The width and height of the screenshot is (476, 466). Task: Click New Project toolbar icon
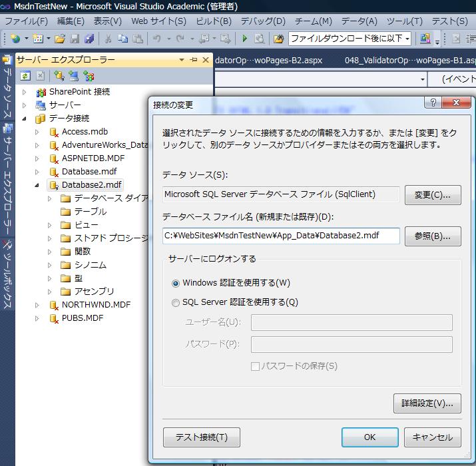[x=15, y=39]
